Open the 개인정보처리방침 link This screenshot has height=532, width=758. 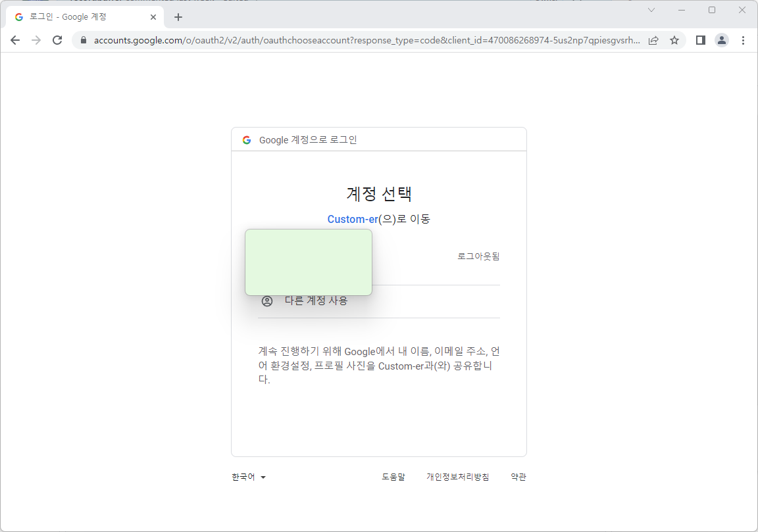[457, 477]
